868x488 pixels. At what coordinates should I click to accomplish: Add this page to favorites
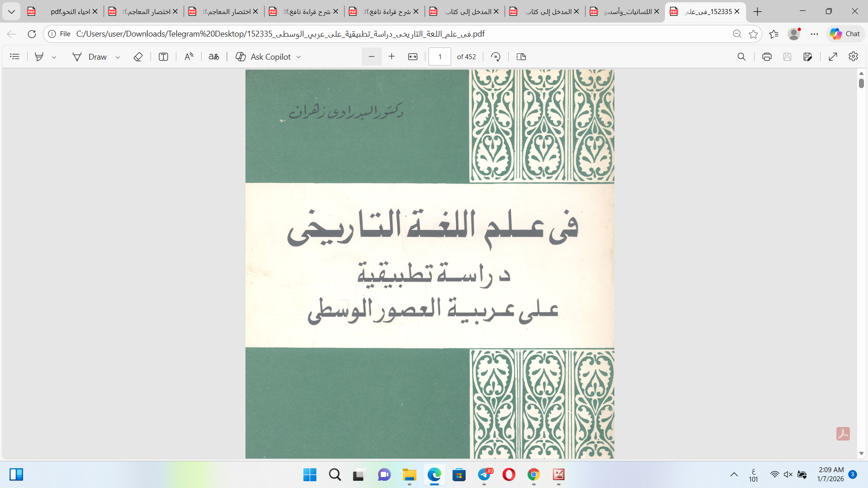[x=753, y=34]
